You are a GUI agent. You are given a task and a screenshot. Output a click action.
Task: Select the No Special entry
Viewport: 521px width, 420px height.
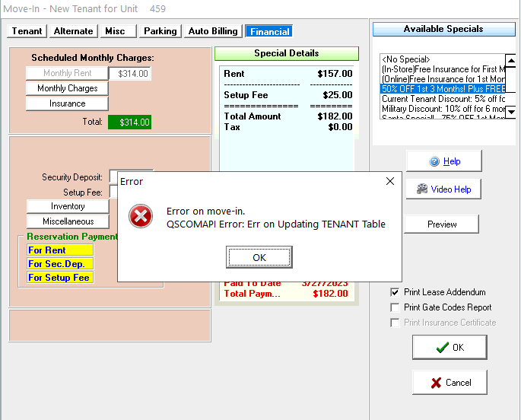pos(443,59)
